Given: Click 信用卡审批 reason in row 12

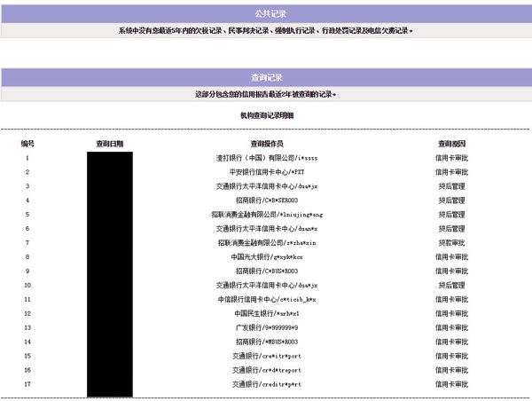Looking at the screenshot, I should click(x=451, y=313).
